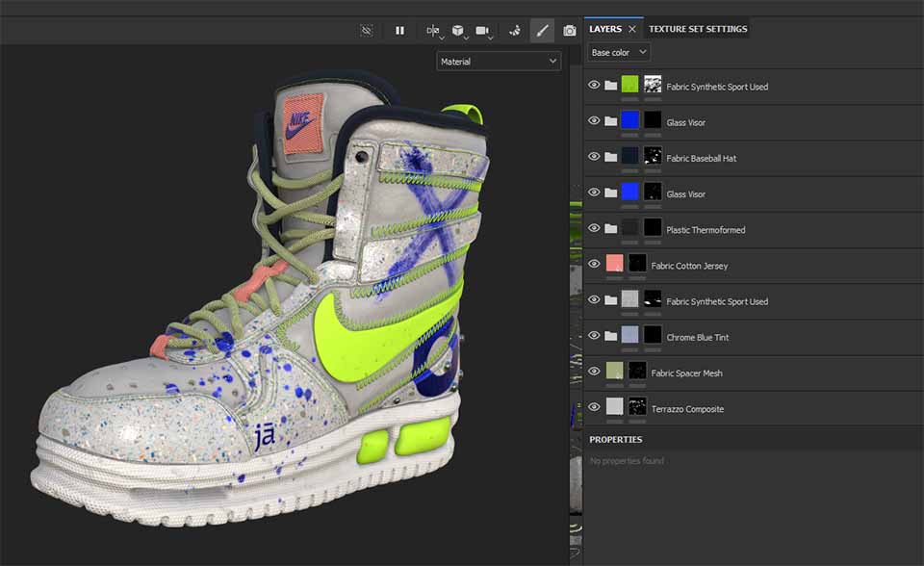This screenshot has width=924, height=566.
Task: Click the folder icon of Chrome Blue Tint
Action: pos(611,337)
